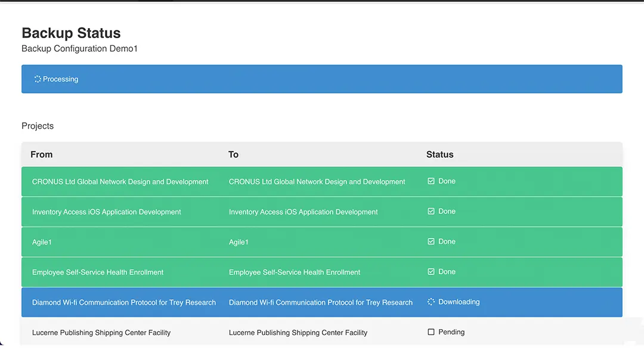The height and width of the screenshot is (353, 644).
Task: Toggle the Done checkbox on Employee Self-Service row
Action: (x=430, y=271)
